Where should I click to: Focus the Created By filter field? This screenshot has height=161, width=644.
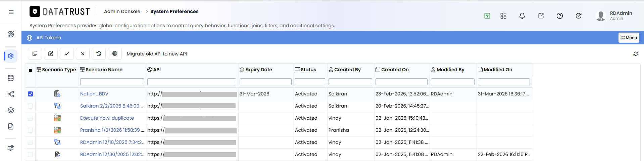point(350,82)
